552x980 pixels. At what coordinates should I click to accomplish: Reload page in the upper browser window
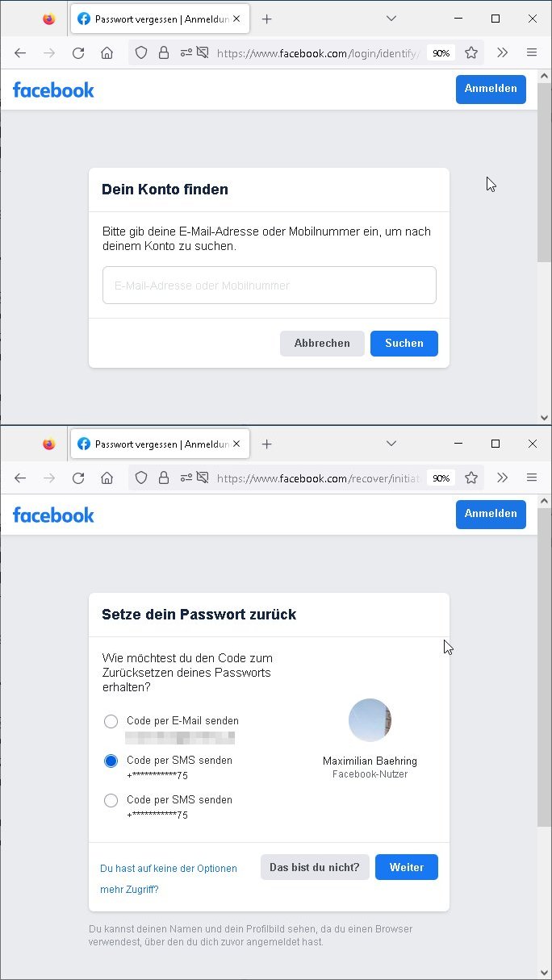[x=78, y=53]
